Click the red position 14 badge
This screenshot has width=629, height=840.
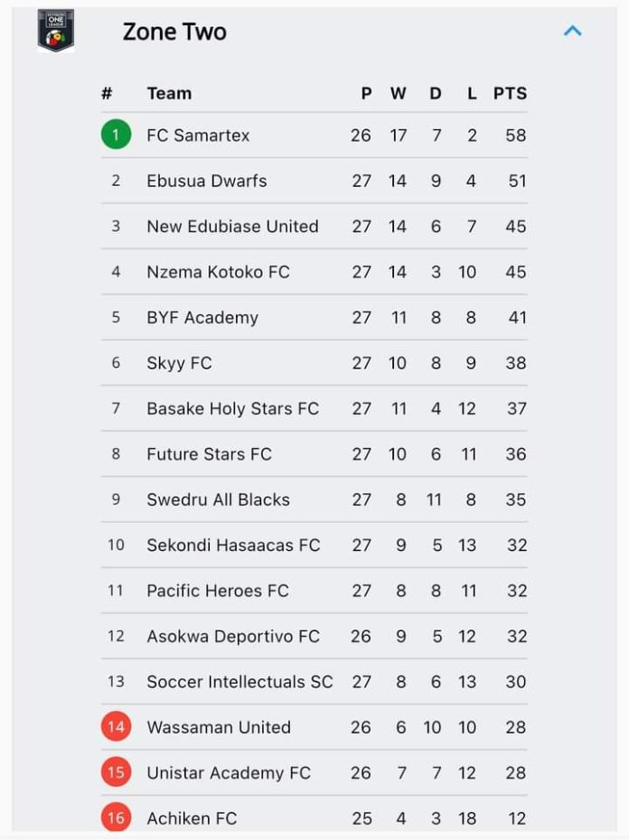116,727
